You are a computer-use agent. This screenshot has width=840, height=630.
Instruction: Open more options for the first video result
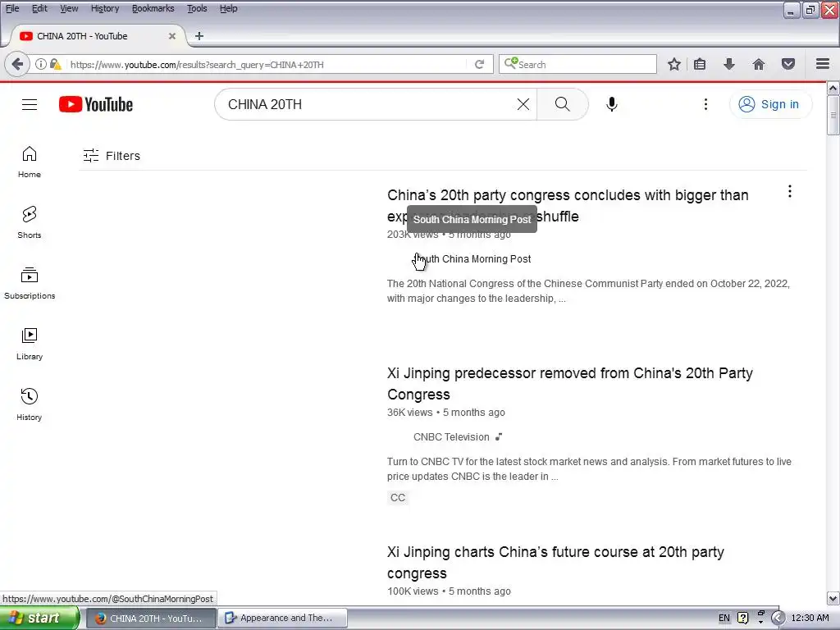coord(790,191)
